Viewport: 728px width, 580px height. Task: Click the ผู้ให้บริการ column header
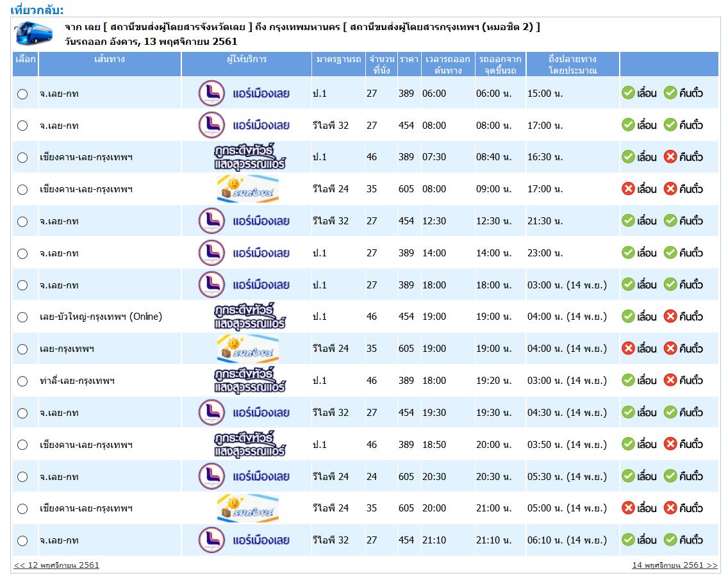[x=246, y=60]
